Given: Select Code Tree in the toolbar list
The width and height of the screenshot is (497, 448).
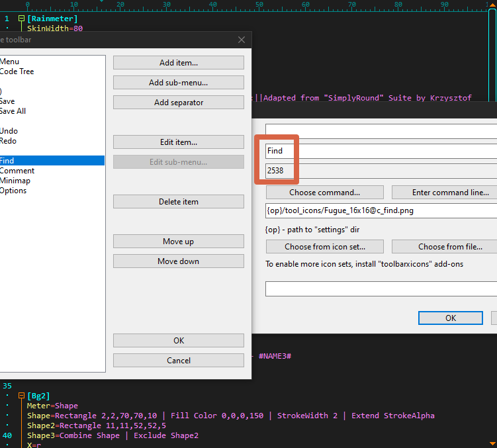Looking at the screenshot, I should [17, 71].
